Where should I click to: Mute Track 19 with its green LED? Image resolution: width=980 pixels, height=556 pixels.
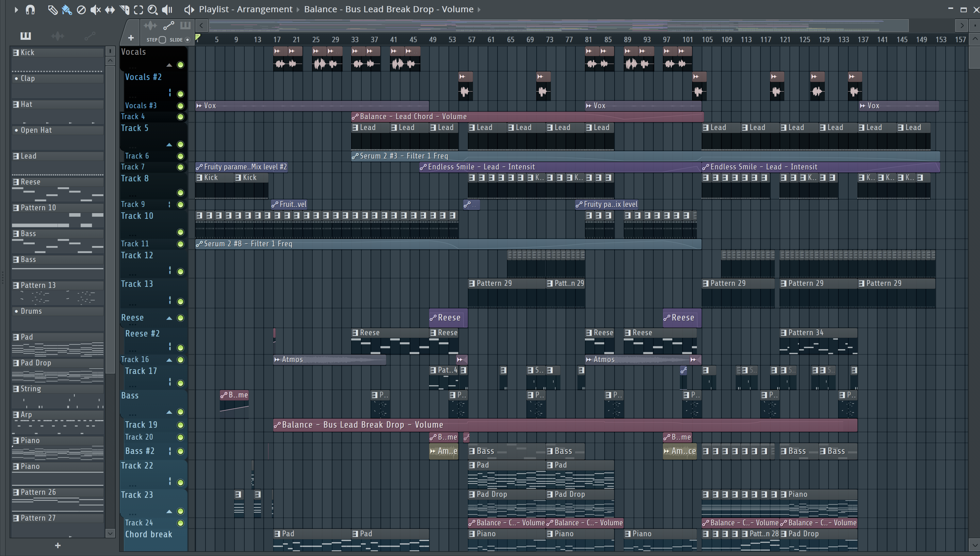(x=181, y=425)
